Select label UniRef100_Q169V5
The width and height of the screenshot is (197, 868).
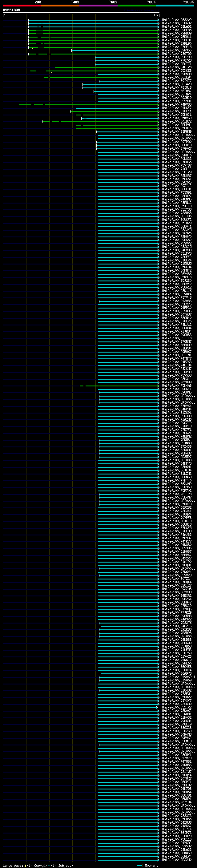tap(177, 233)
